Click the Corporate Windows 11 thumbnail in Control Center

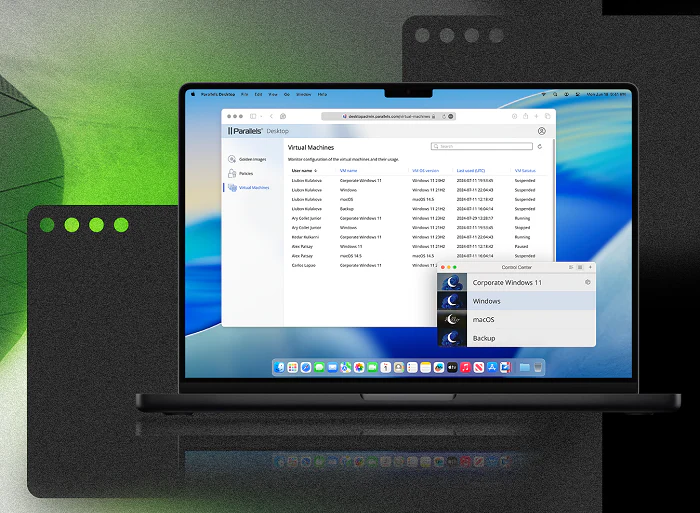pyautogui.click(x=452, y=282)
